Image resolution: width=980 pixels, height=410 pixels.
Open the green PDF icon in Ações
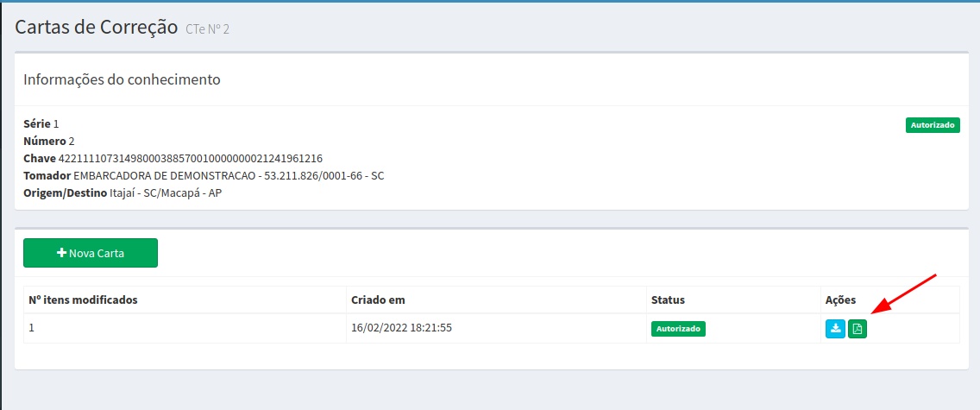[857, 329]
